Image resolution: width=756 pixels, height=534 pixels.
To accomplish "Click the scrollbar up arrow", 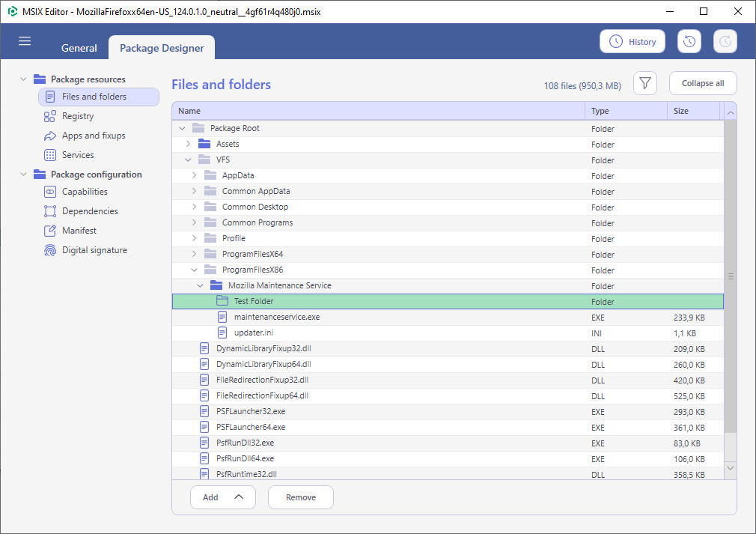I will (731, 113).
